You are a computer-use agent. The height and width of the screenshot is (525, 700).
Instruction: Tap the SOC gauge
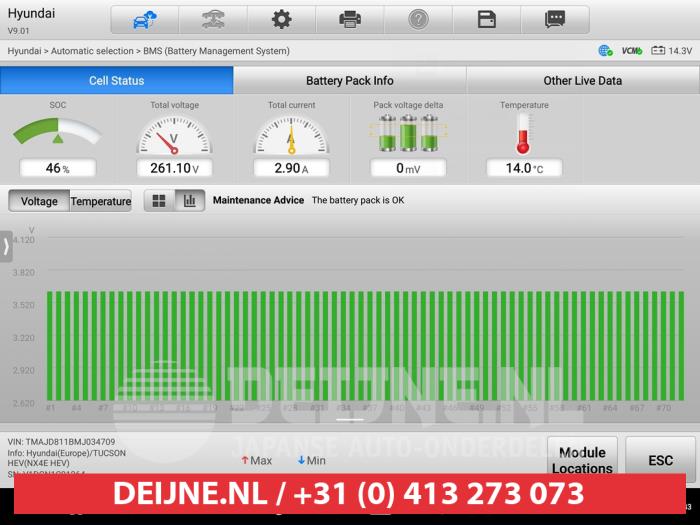click(x=58, y=131)
